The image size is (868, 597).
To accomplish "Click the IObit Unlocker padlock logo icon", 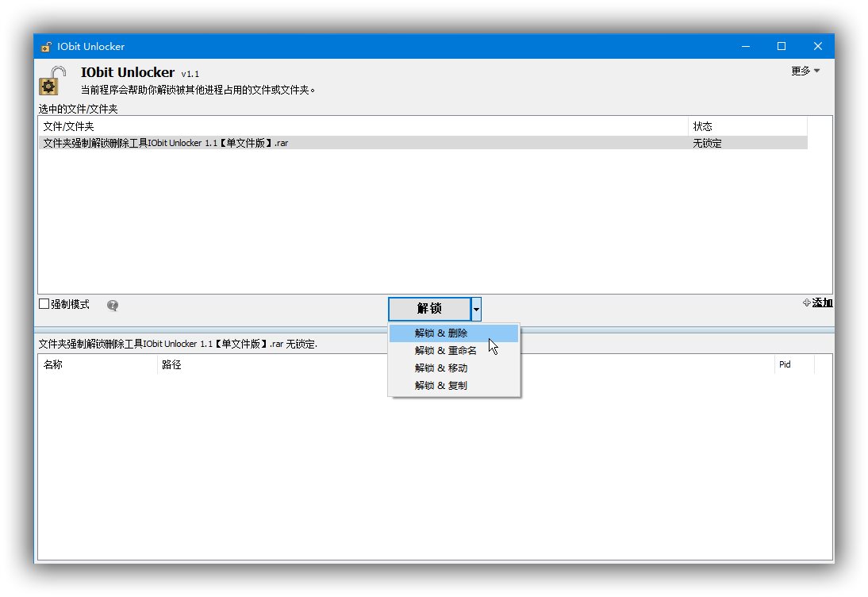I will (x=52, y=81).
